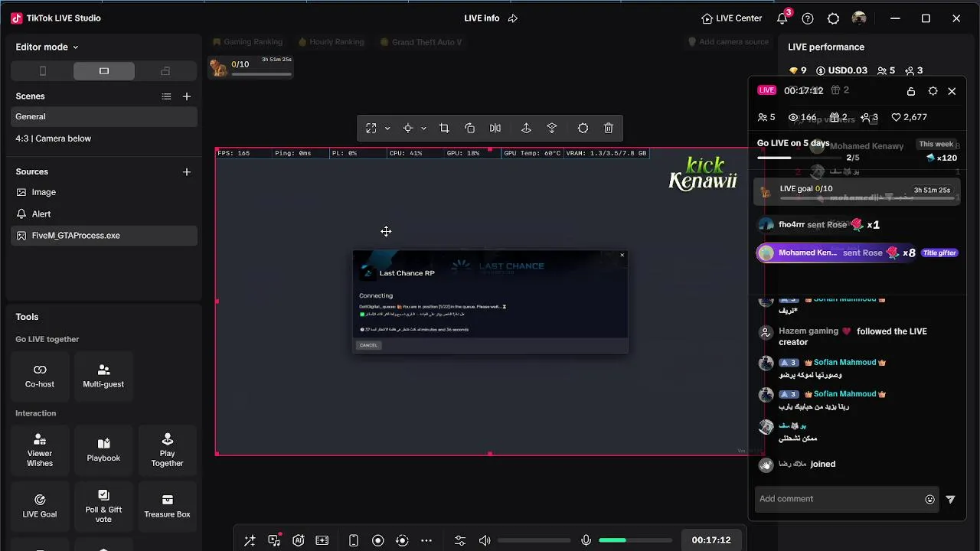Open the Grand Theft Auto V tab

(421, 42)
